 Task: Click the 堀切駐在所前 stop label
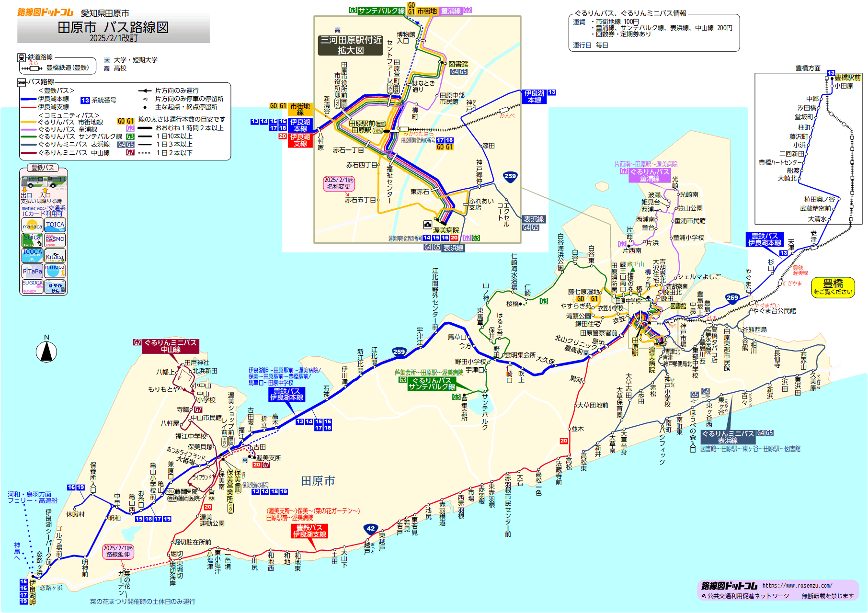pyautogui.click(x=193, y=542)
